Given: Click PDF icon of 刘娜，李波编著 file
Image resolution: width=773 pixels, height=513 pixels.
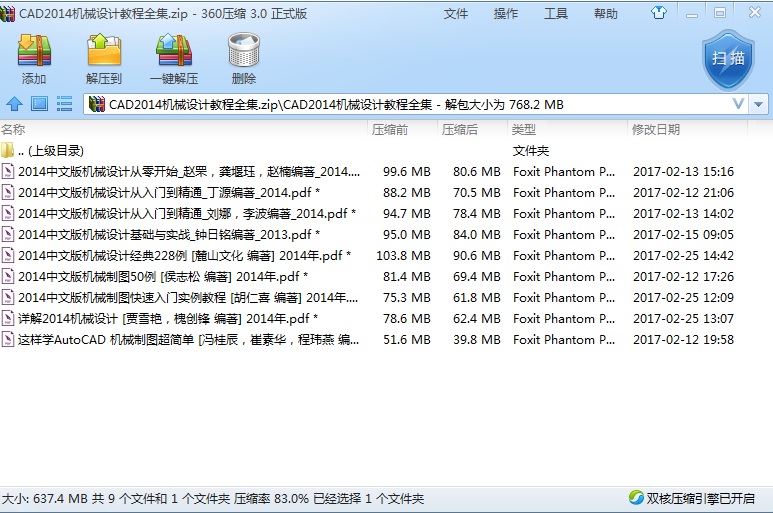Looking at the screenshot, I should click(7, 213).
